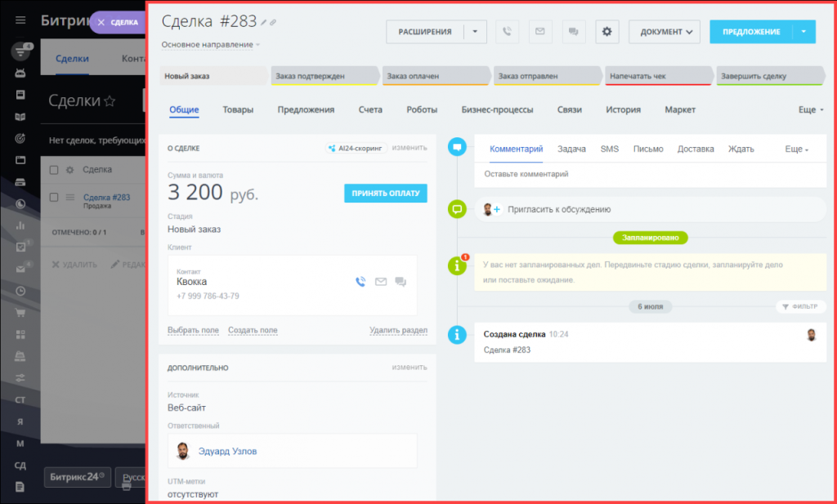
Task: Open the hamburger menu in left sidebar
Action: coord(20,20)
